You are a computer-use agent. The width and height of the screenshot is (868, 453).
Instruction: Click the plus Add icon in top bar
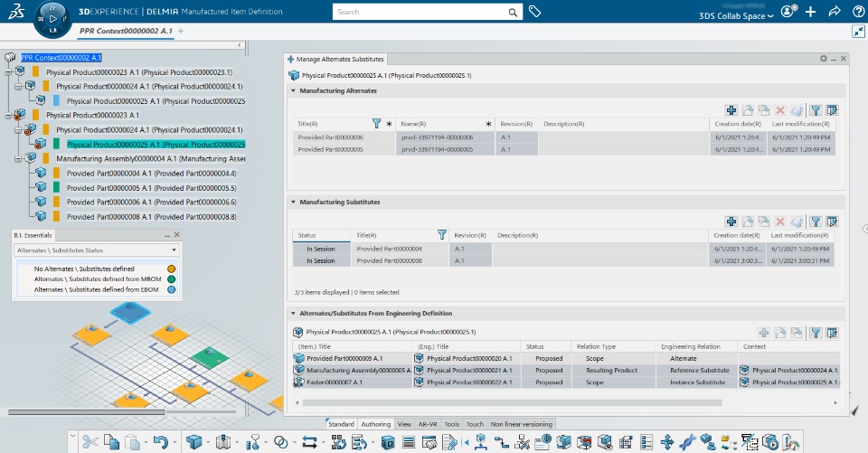click(810, 12)
